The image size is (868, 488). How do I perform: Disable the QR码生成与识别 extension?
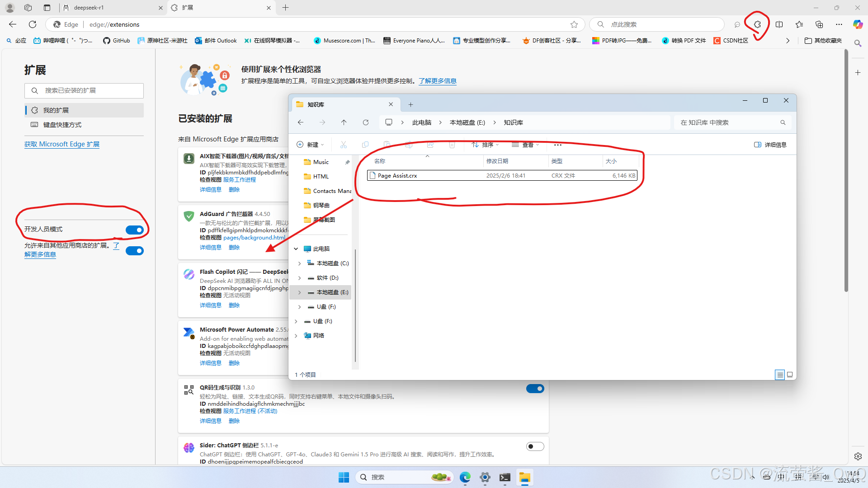(535, 389)
